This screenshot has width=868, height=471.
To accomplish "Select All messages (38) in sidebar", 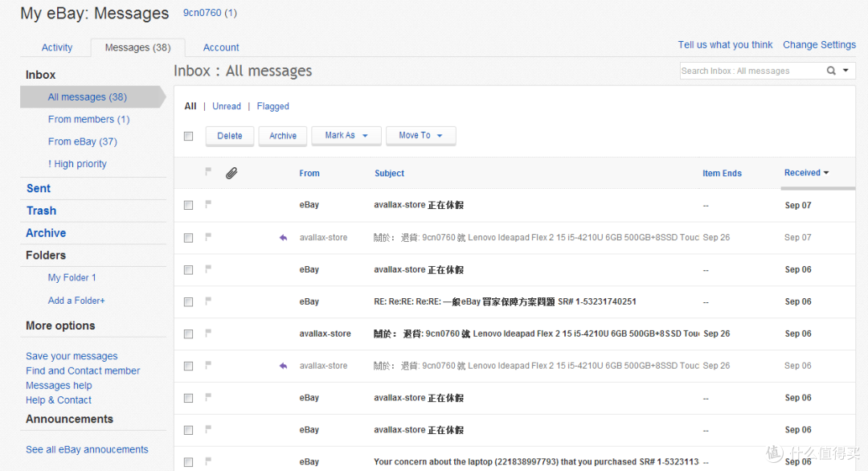I will click(88, 97).
